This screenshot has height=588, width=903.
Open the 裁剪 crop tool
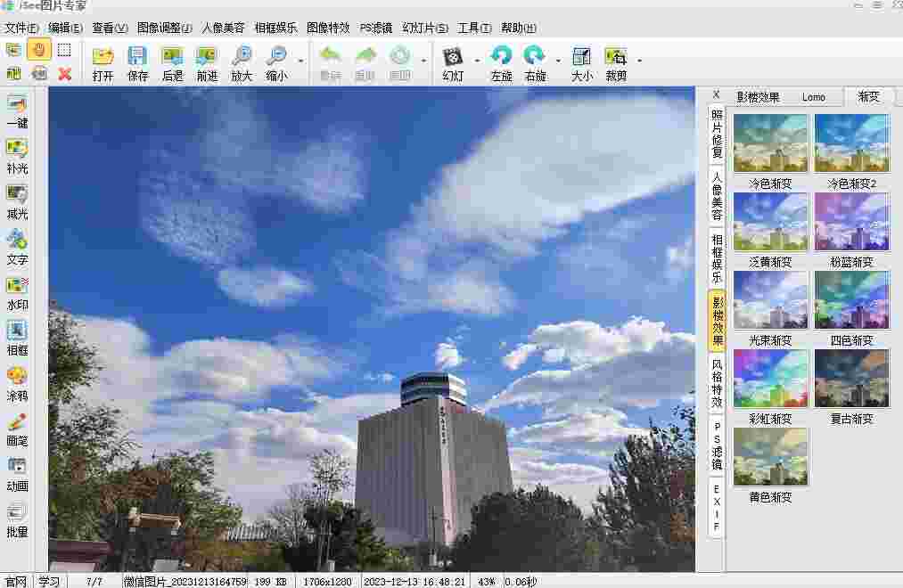(x=619, y=63)
